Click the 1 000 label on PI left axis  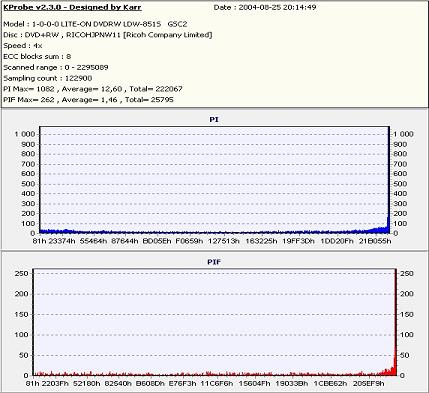(24, 134)
